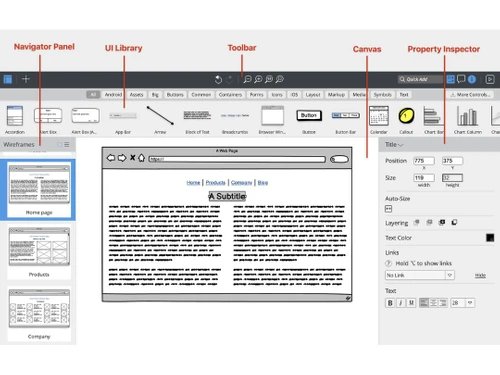Select the Button control in UI Library
Screen dimensions: 500x375
tap(309, 120)
